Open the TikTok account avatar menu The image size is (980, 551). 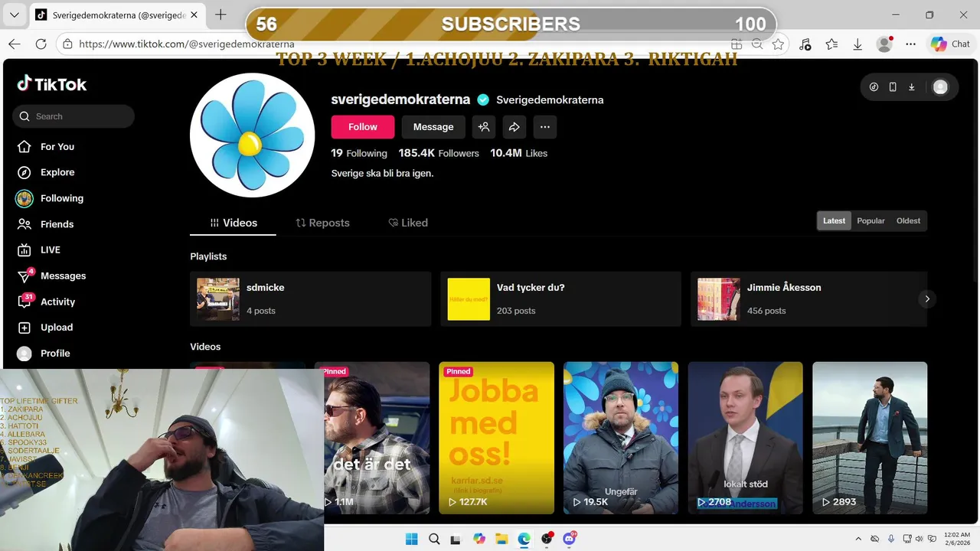pyautogui.click(x=941, y=87)
